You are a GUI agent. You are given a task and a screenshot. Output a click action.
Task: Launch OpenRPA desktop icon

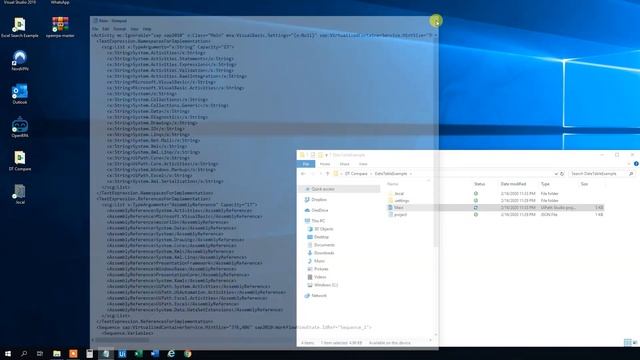coord(20,127)
